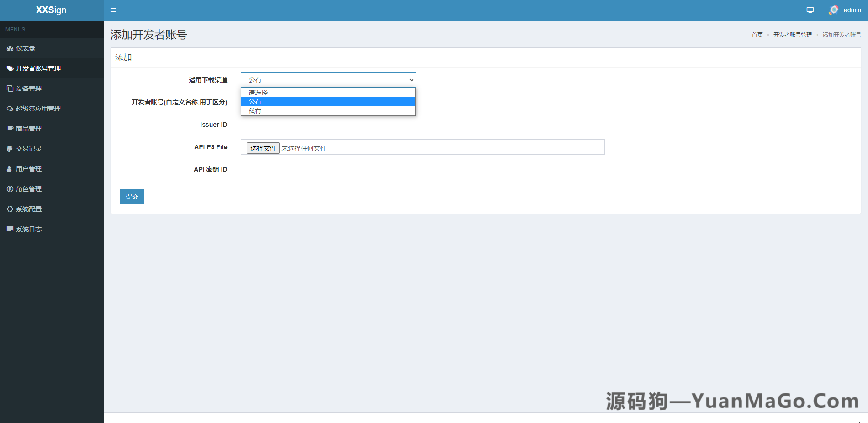Click the gear icon for 系统配置
The width and height of the screenshot is (868, 423).
click(x=10, y=209)
